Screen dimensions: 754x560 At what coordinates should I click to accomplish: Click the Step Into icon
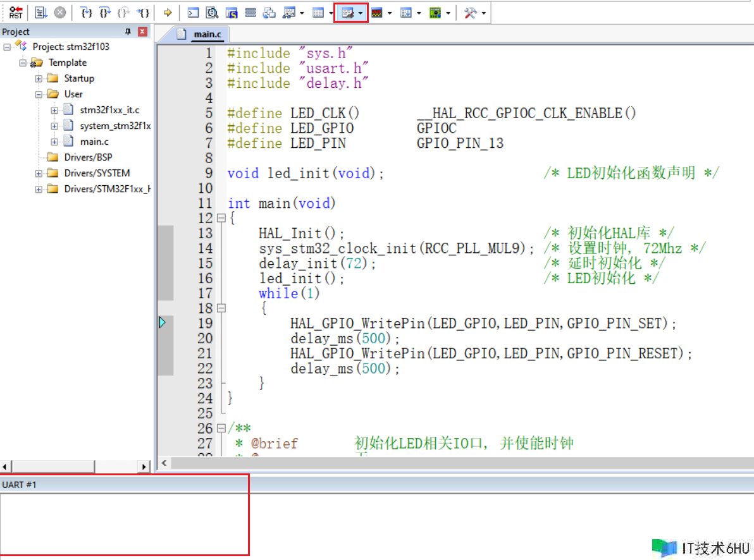[x=87, y=13]
